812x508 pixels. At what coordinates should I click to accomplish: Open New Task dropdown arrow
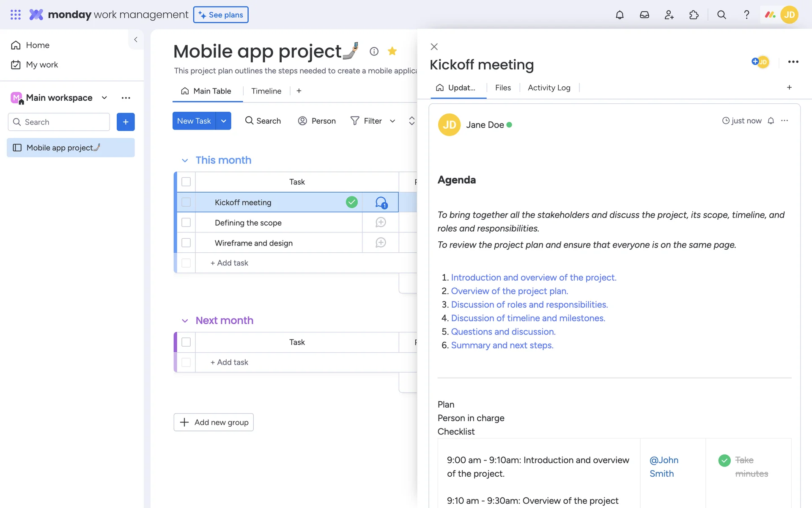[x=223, y=121]
